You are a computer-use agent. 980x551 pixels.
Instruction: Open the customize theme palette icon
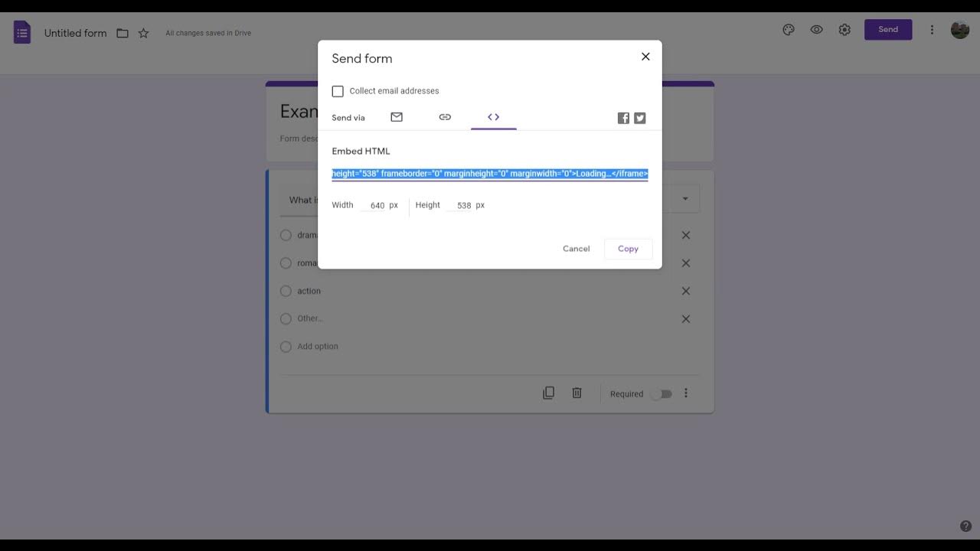[789, 30]
